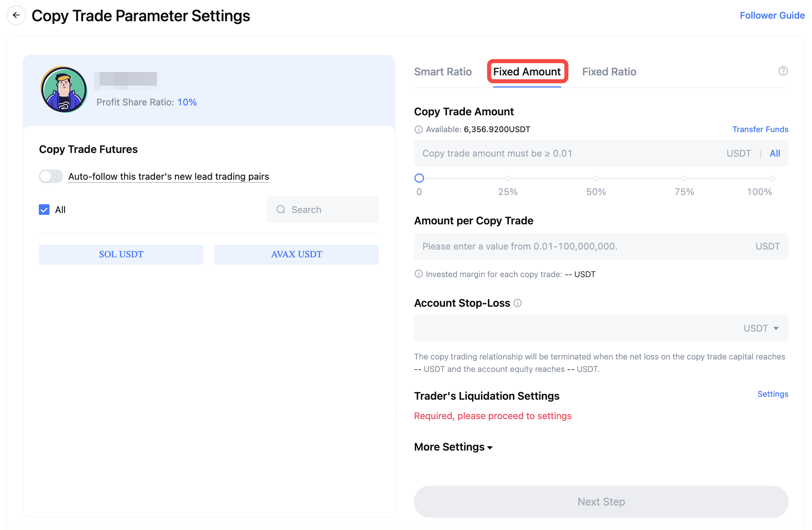The height and width of the screenshot is (530, 812).
Task: Toggle auto-follow new lead trading pairs
Action: (51, 176)
